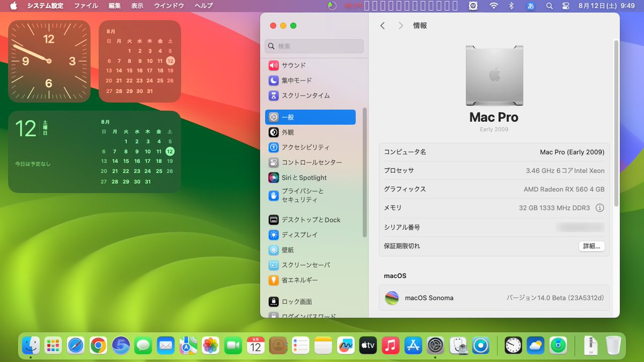Go back using the left chevron
The height and width of the screenshot is (362, 644).
[x=383, y=26]
